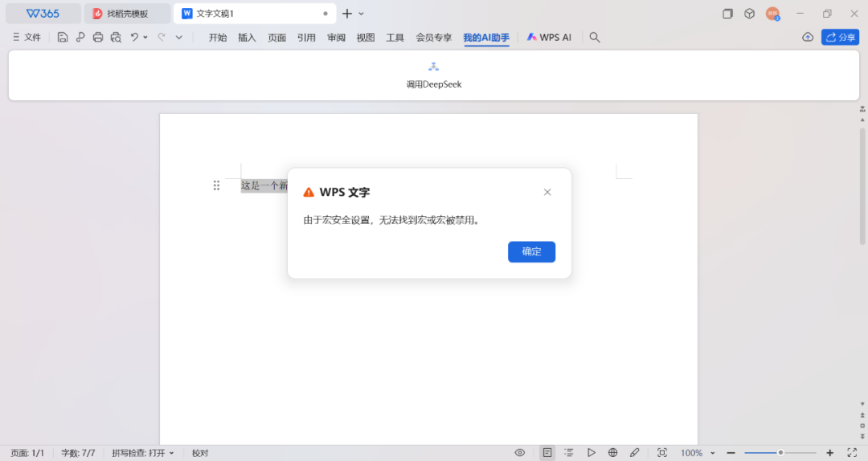The height and width of the screenshot is (461, 868).
Task: Click 确定 in the WPS dialog
Action: coord(531,252)
